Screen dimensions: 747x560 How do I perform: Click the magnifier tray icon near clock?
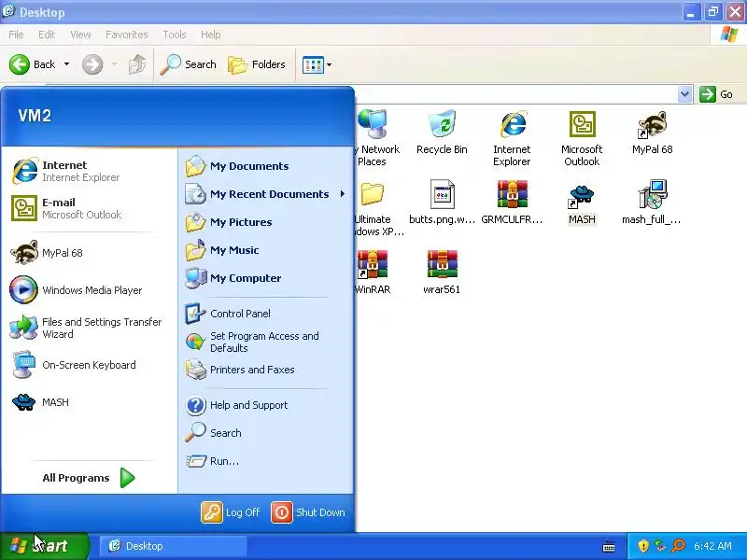679,546
